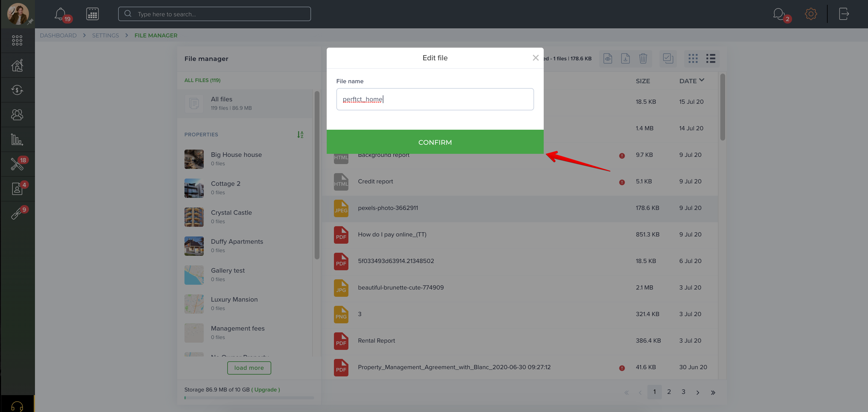Go to page 2 of files
The height and width of the screenshot is (412, 868).
pos(669,392)
